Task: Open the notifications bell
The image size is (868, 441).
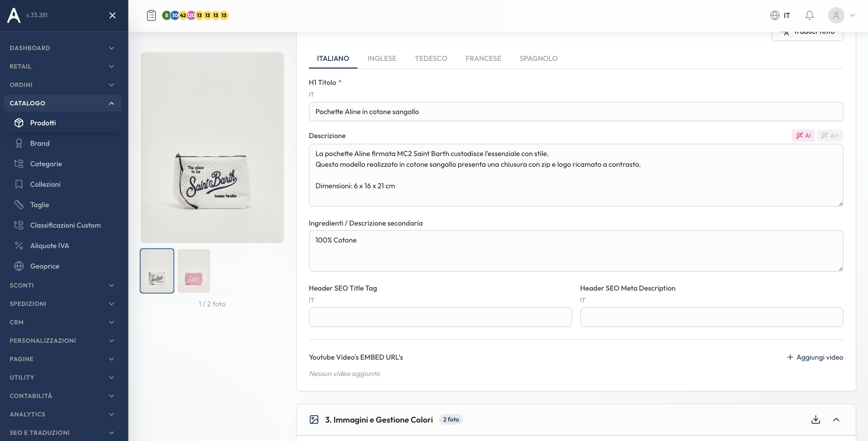Action: tap(810, 15)
